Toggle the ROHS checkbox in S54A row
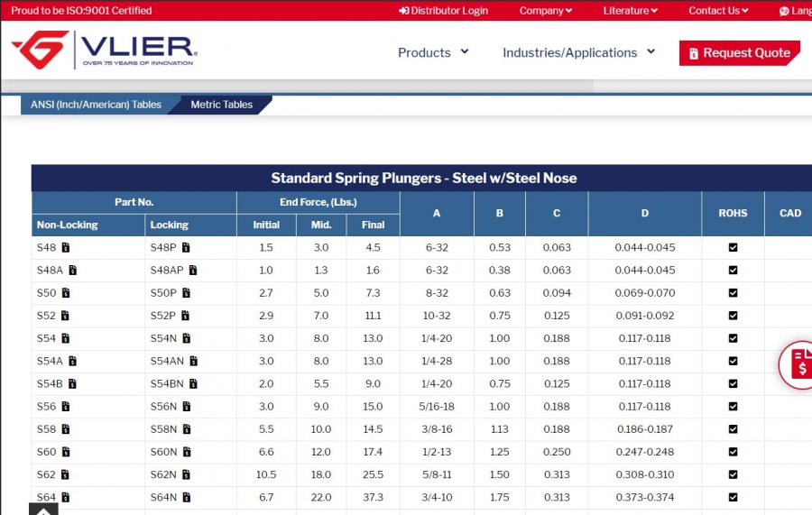812x515 pixels. coord(733,362)
